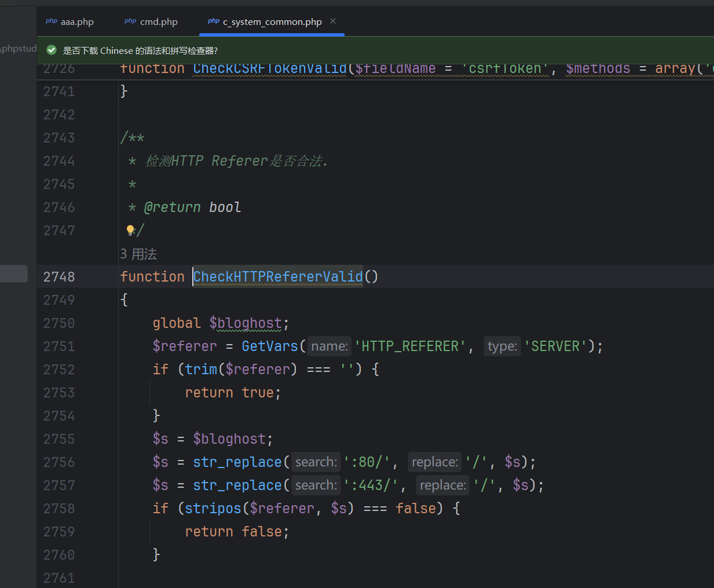
Task: Click the 'replace:' hint on line 2757
Action: (x=443, y=485)
